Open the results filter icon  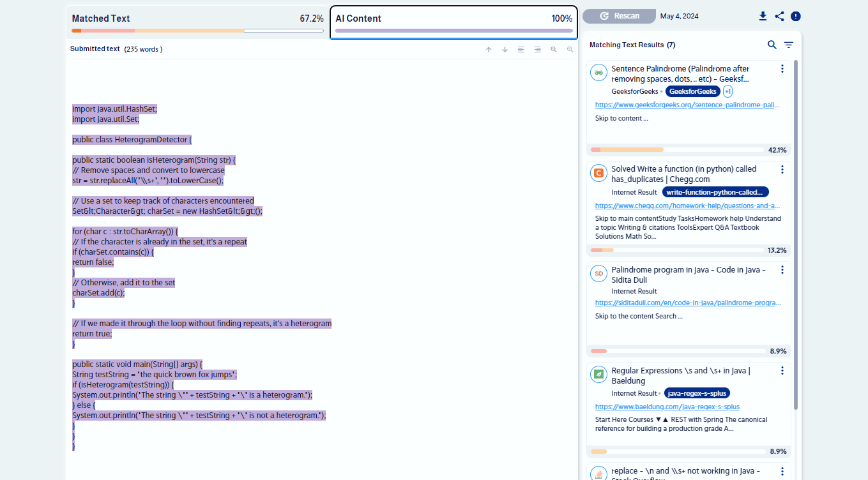point(789,45)
